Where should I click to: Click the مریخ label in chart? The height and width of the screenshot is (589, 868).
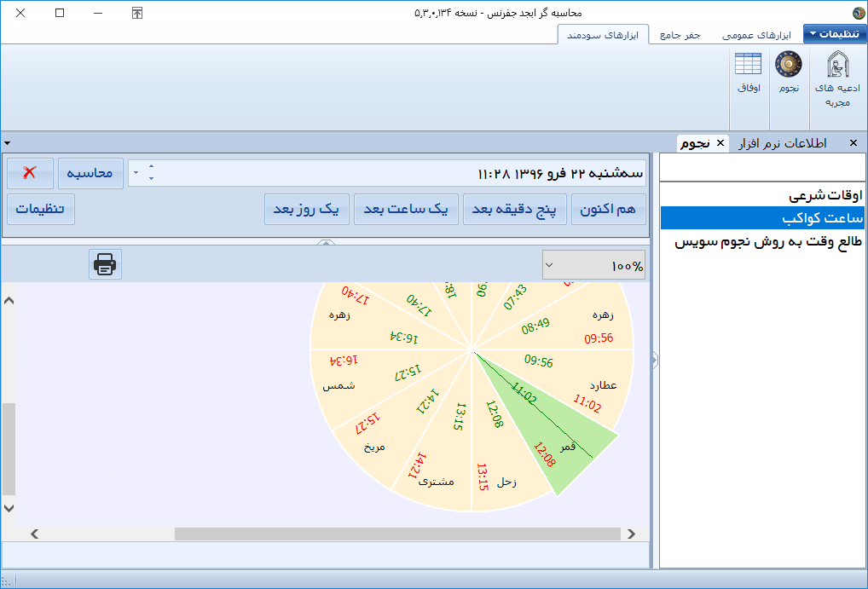[x=374, y=448]
